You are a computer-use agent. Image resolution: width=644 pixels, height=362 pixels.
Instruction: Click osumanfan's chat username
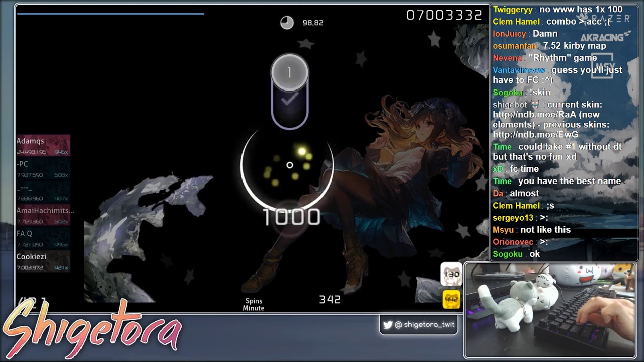pos(515,46)
